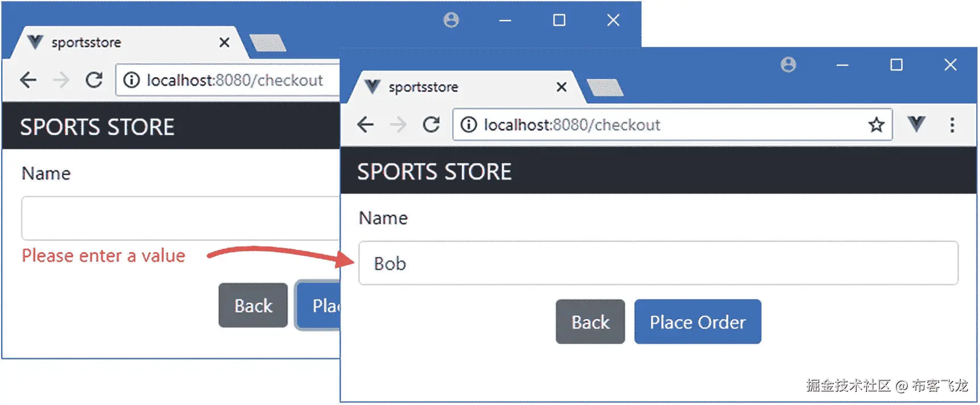Maximize the rear browser window
Screen dimensions: 980x405
tap(559, 20)
